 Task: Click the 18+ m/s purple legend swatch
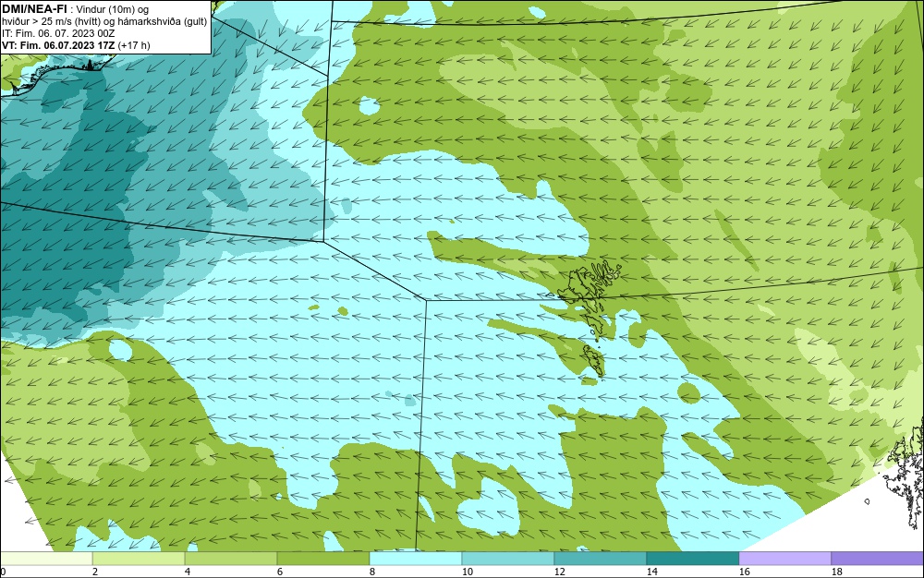pos(878,559)
